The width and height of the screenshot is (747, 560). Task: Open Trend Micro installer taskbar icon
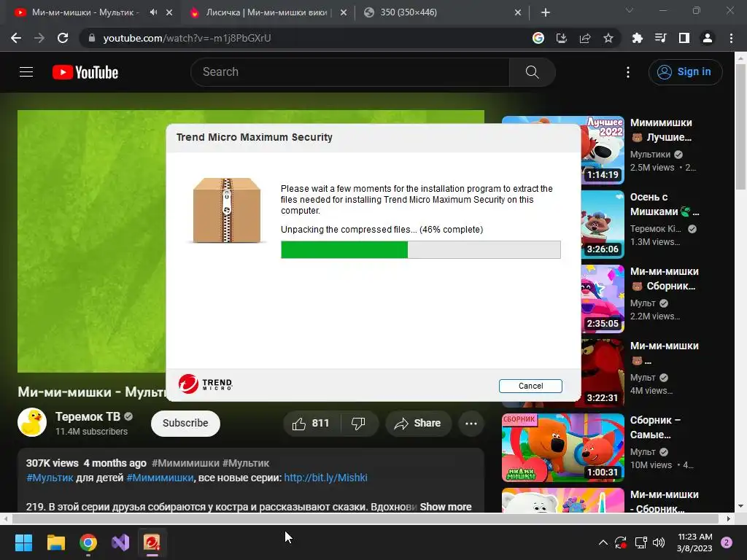[152, 542]
